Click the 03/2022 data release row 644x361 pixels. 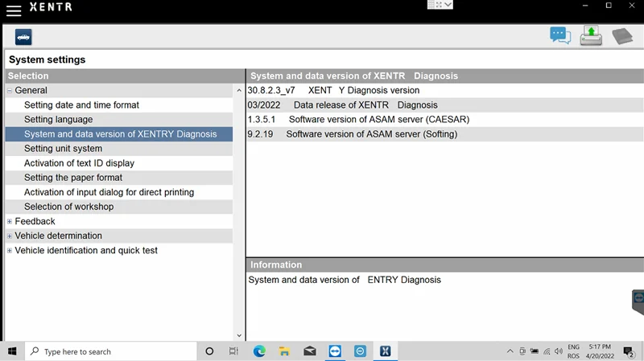coord(445,105)
